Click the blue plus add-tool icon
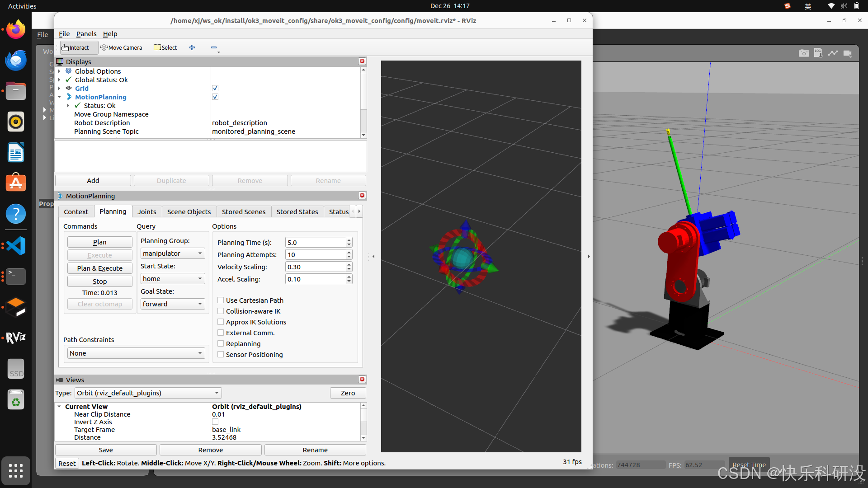 point(192,47)
